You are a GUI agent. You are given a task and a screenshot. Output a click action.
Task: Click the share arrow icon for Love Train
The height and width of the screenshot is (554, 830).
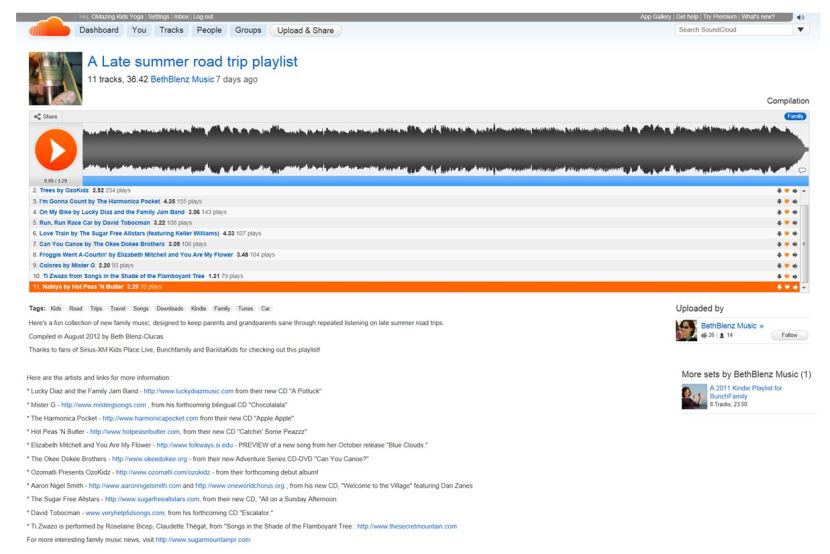click(795, 233)
